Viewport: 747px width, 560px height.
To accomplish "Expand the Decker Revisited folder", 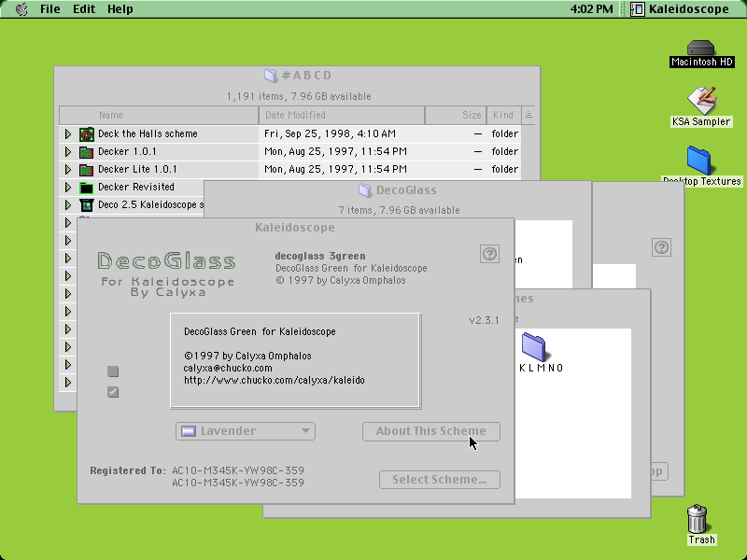I will 68,187.
